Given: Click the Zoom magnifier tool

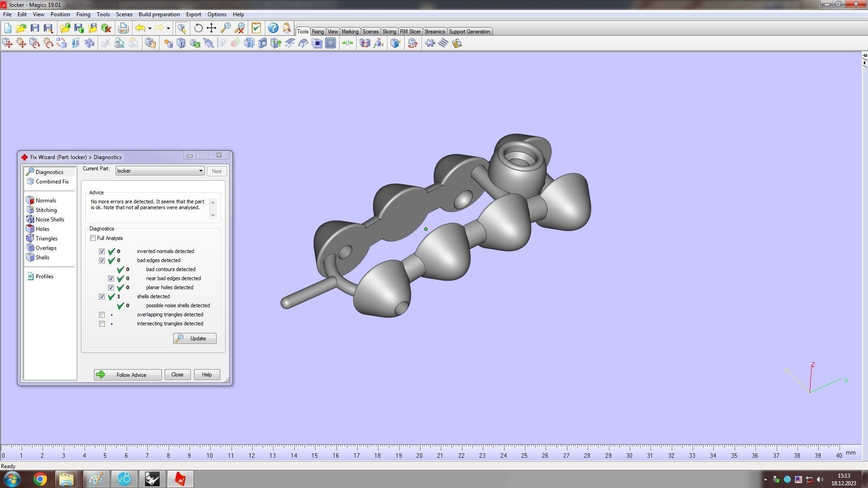Looking at the screenshot, I should click(x=225, y=28).
